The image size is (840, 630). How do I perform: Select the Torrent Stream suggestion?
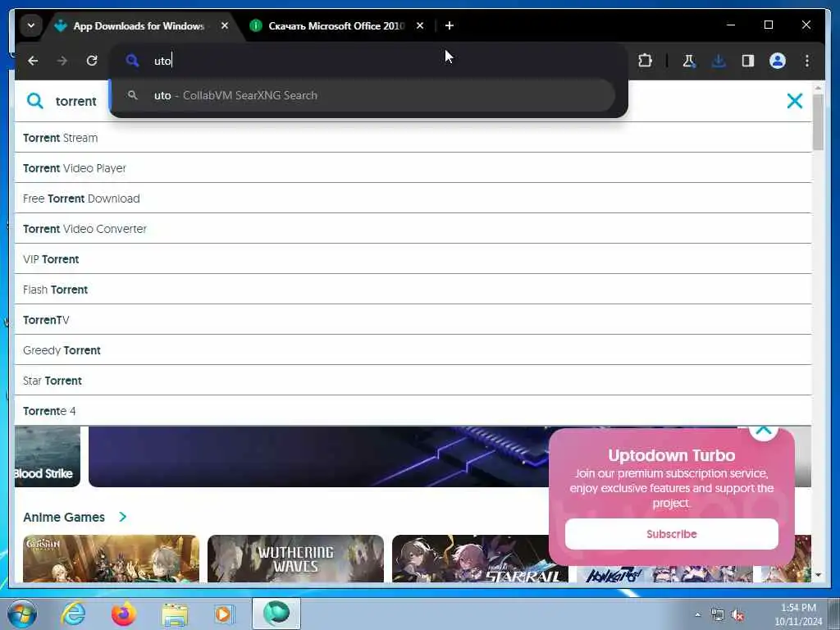click(413, 138)
